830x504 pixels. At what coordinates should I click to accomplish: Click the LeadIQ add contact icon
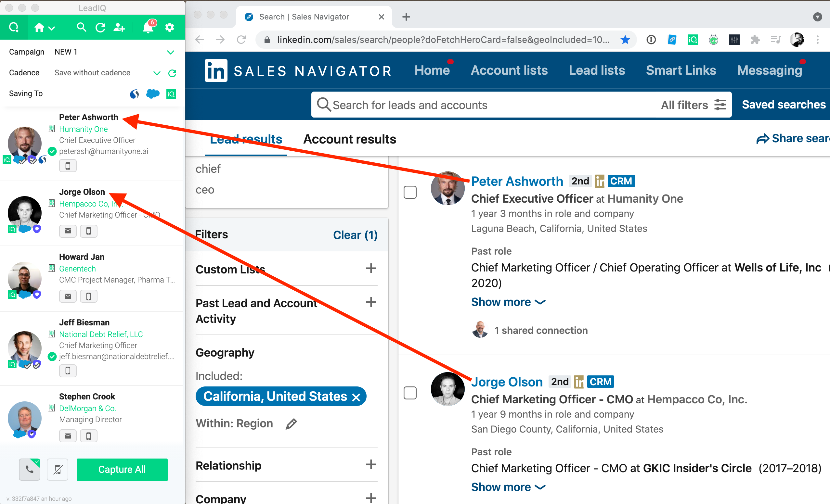tap(119, 28)
